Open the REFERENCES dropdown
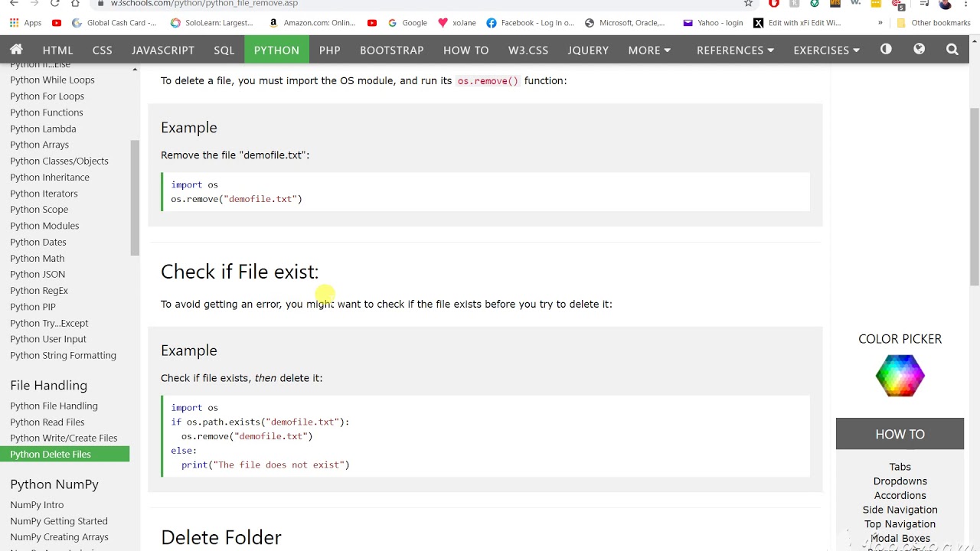 (735, 50)
